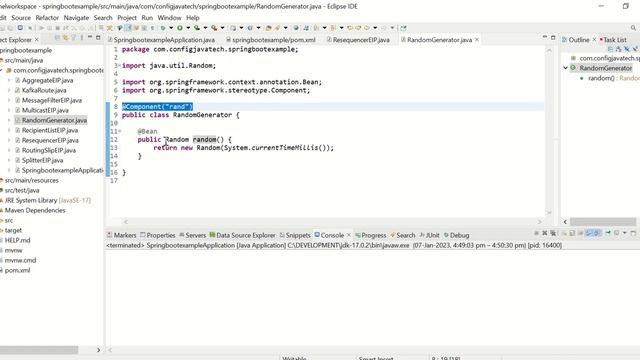
Task: Minimize the Package Explorer view
Action: point(90,38)
